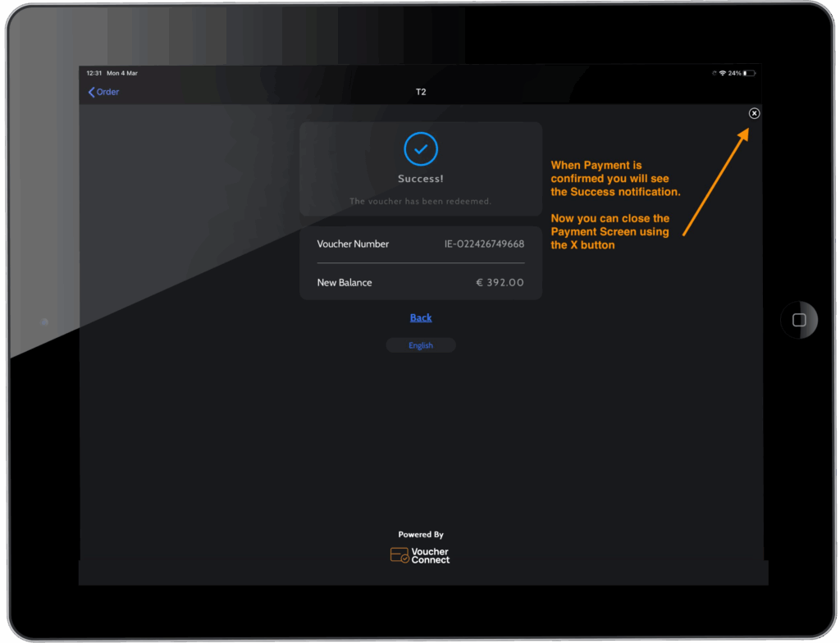Click the orange payment confirmation instructions text

[615, 205]
